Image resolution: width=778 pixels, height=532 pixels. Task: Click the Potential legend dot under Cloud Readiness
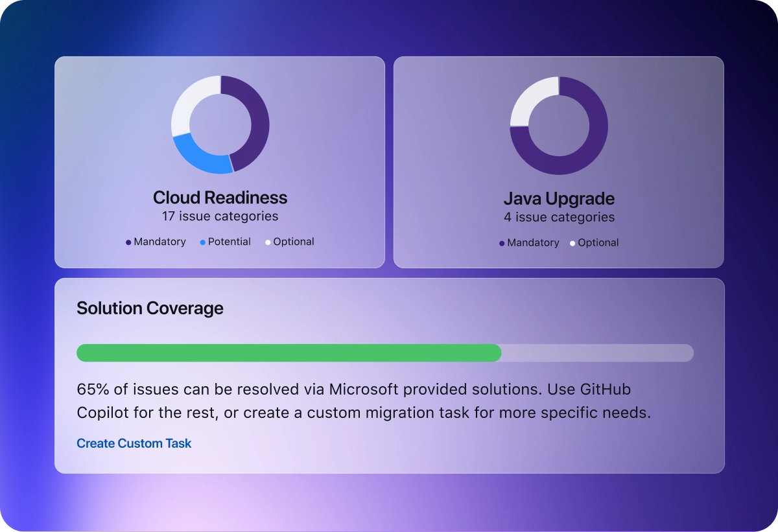202,242
